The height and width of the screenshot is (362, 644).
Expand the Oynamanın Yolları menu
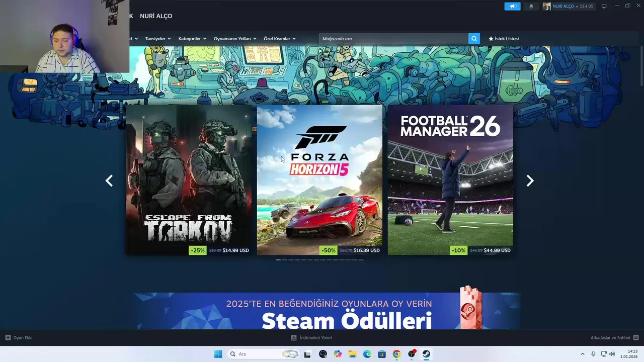point(235,39)
